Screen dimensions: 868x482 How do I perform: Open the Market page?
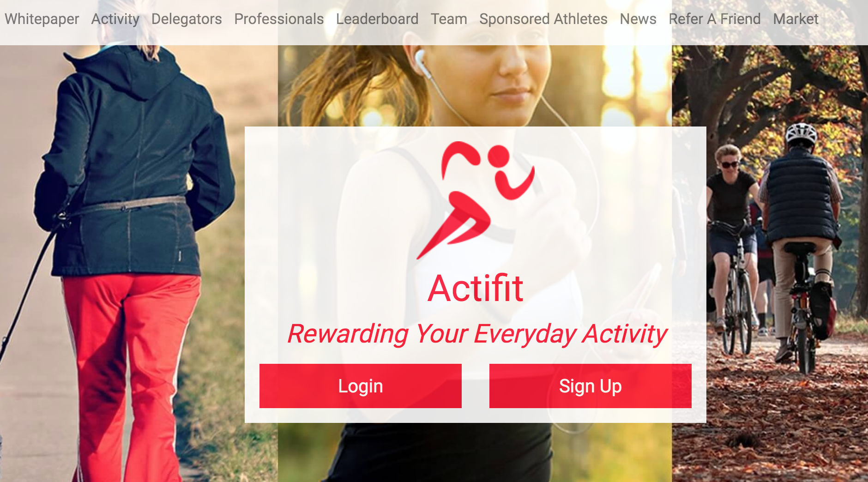pyautogui.click(x=796, y=19)
